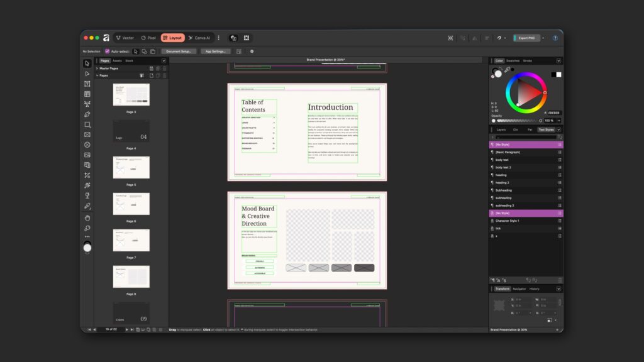The height and width of the screenshot is (362, 644).
Task: Select the Zoom magnifier tool
Action: [87, 228]
